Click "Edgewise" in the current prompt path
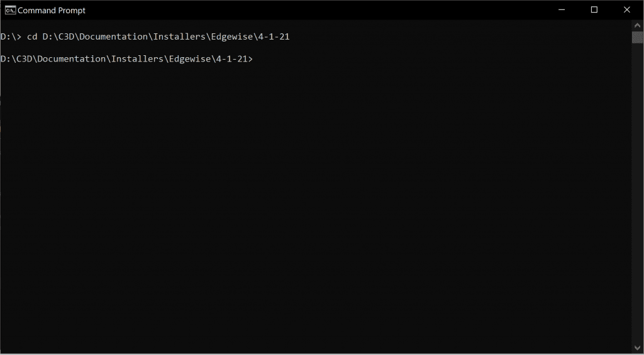Image resolution: width=644 pixels, height=355 pixels. 190,58
